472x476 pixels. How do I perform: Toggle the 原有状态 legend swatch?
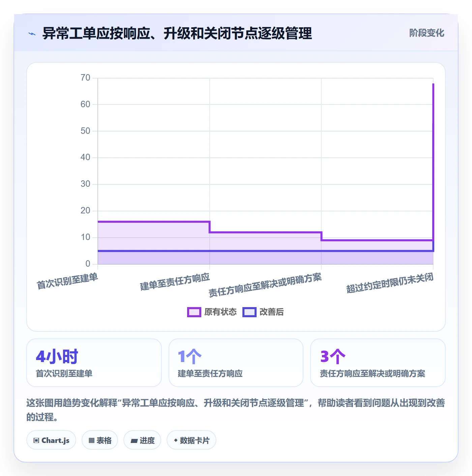pyautogui.click(x=194, y=312)
